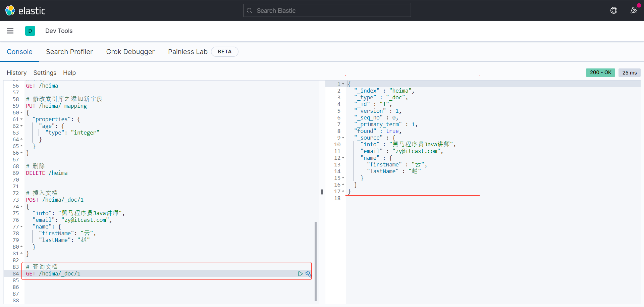Click the # 查询文档 comment line

tap(42, 267)
